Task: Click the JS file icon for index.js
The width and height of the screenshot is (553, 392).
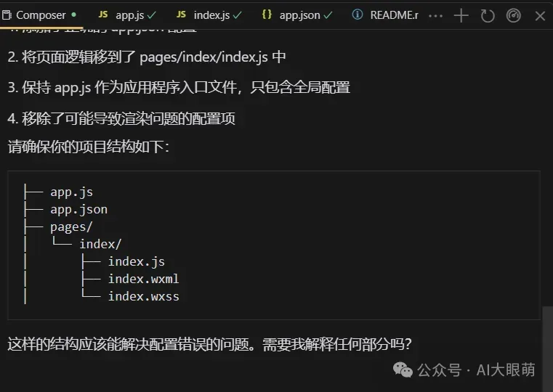Action: click(x=181, y=15)
